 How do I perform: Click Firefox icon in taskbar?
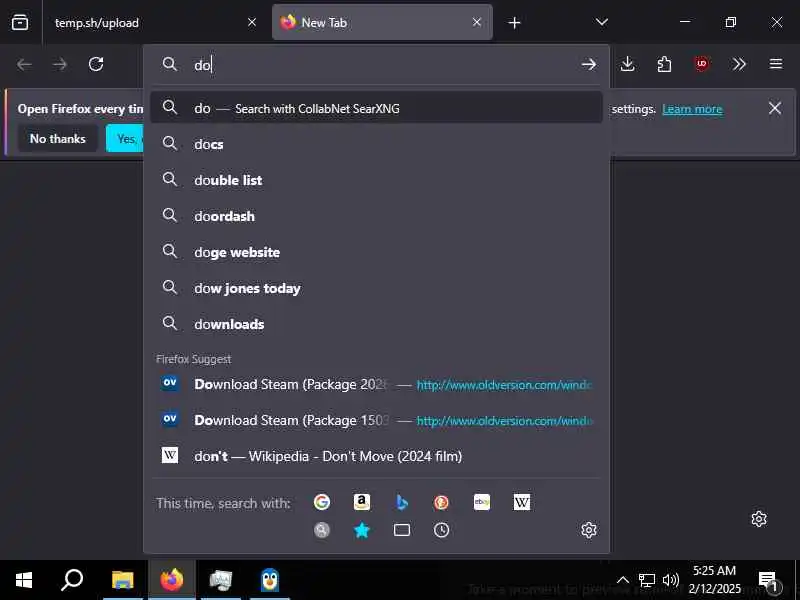tap(172, 580)
